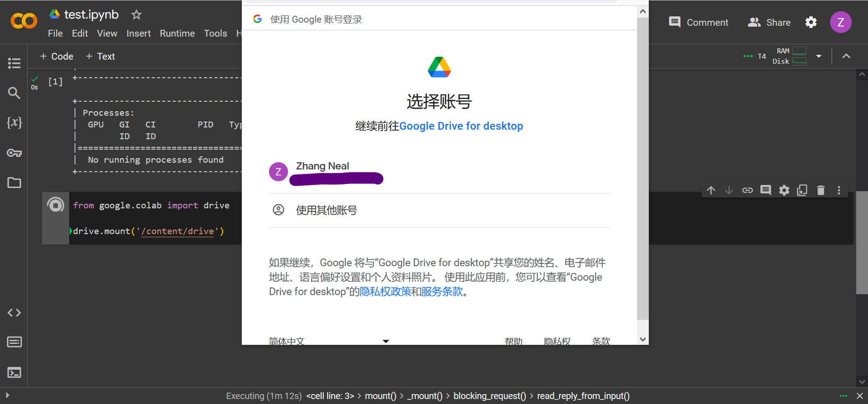868x404 pixels.
Task: Add a new Code cell
Action: click(57, 56)
